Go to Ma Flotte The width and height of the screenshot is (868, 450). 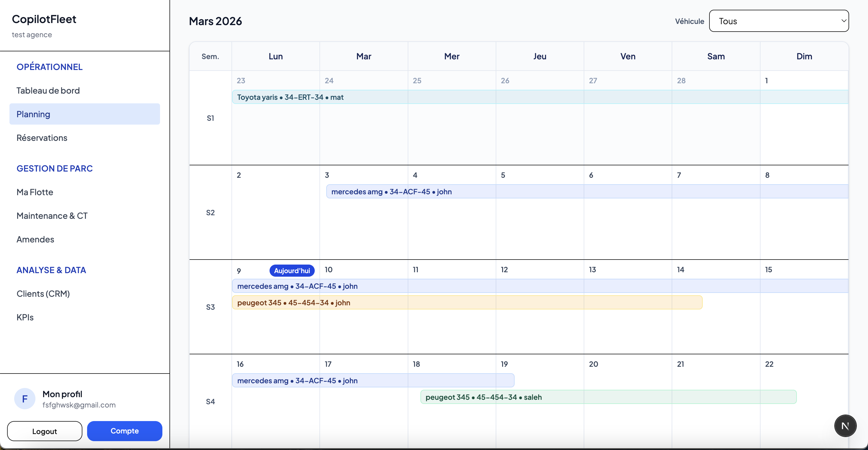(35, 192)
